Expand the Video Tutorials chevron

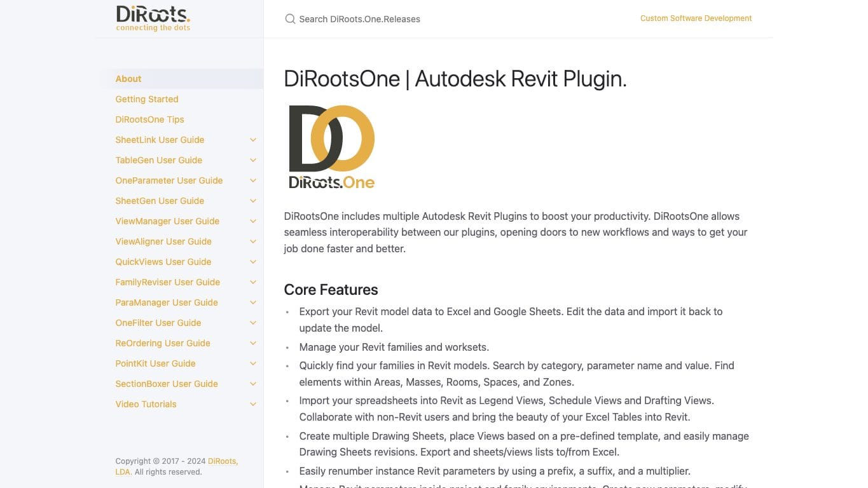tap(253, 404)
